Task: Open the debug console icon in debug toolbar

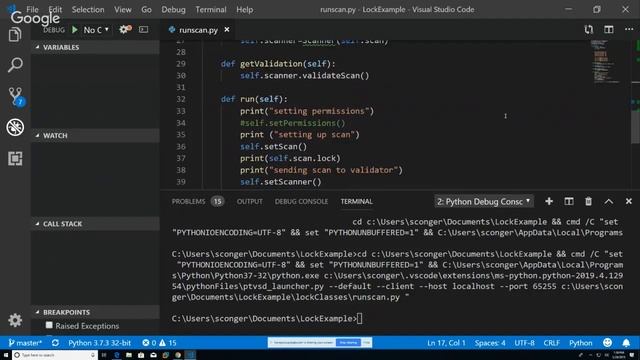Action: pos(144,29)
